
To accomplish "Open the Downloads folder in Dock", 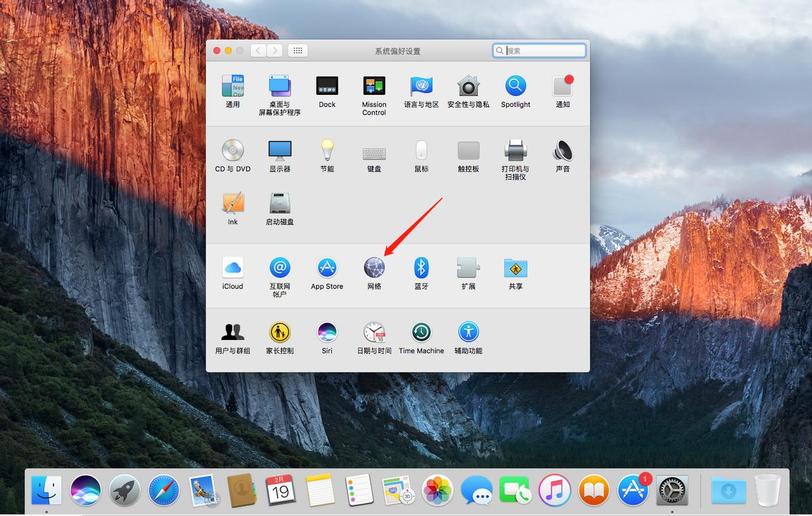I will click(x=728, y=490).
